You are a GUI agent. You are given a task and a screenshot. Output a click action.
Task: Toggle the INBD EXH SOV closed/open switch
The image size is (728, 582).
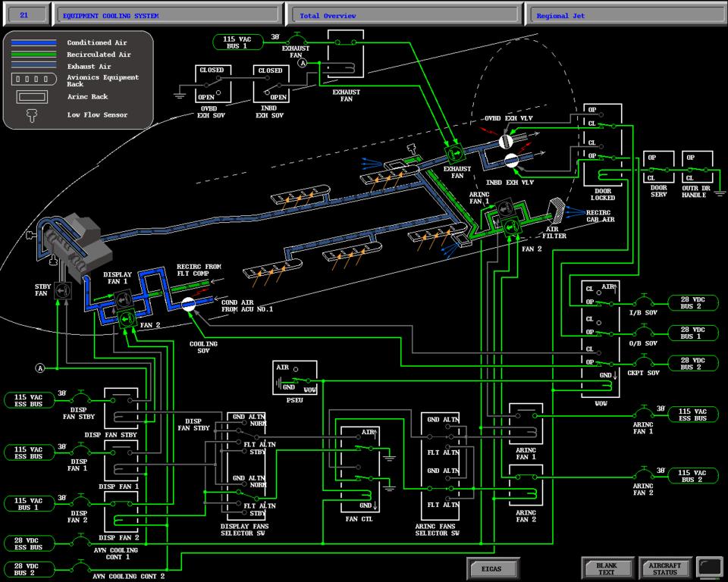270,84
